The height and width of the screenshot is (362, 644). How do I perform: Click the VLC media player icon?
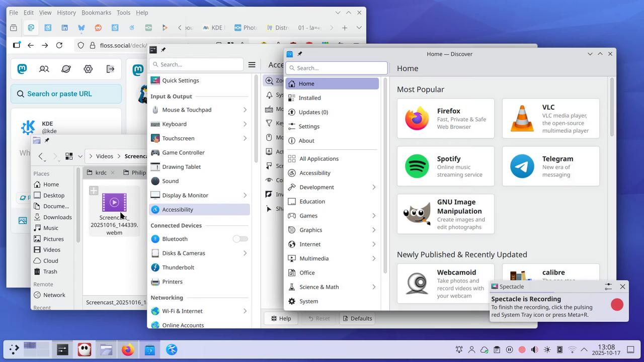point(522,119)
